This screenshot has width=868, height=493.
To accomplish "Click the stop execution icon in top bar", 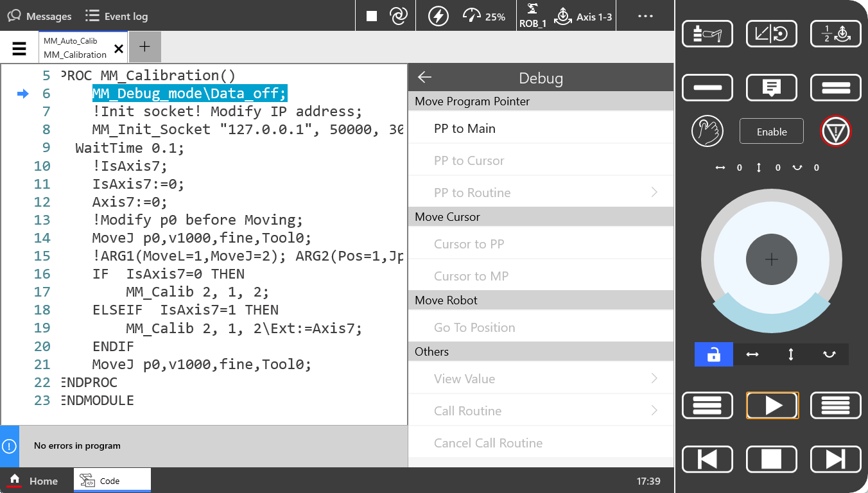I will [x=372, y=16].
